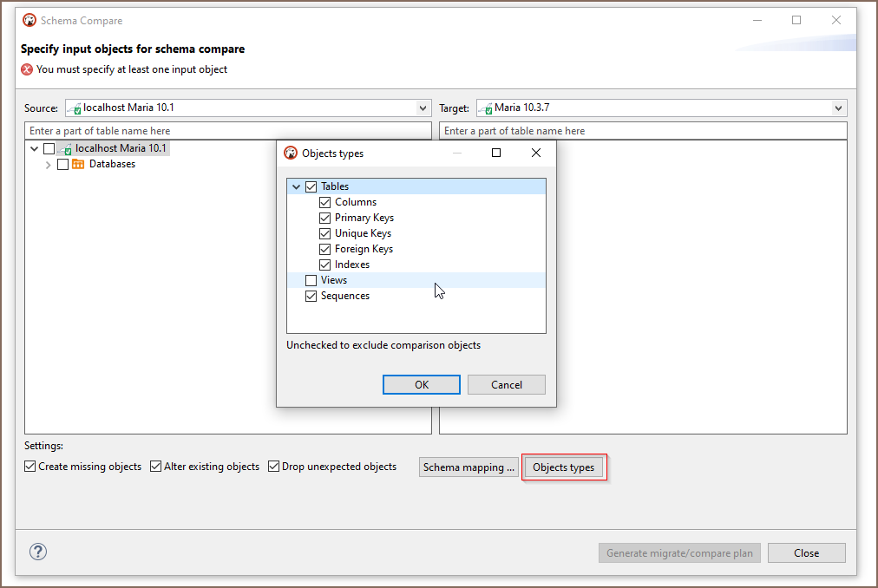Click the red error icon in header

click(27, 69)
